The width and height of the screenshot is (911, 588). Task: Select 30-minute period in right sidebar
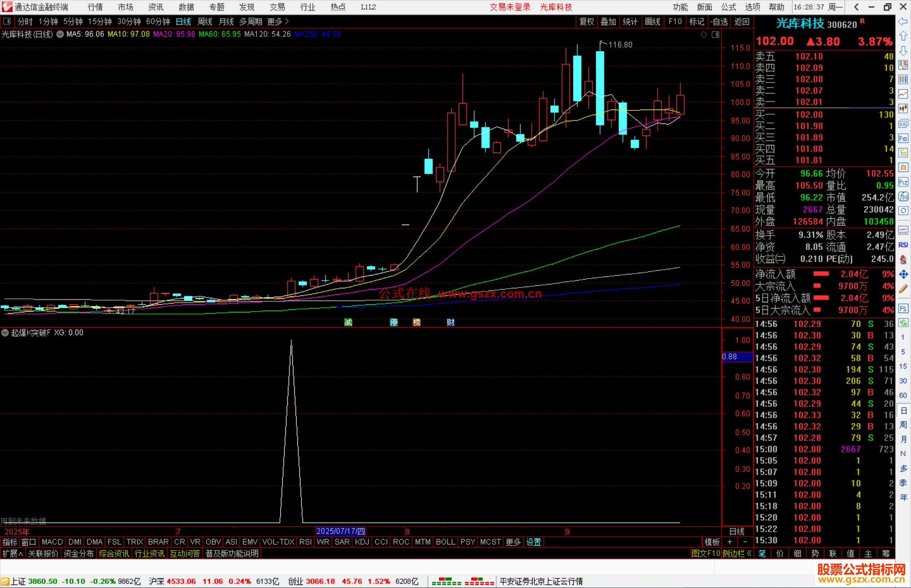[903, 381]
